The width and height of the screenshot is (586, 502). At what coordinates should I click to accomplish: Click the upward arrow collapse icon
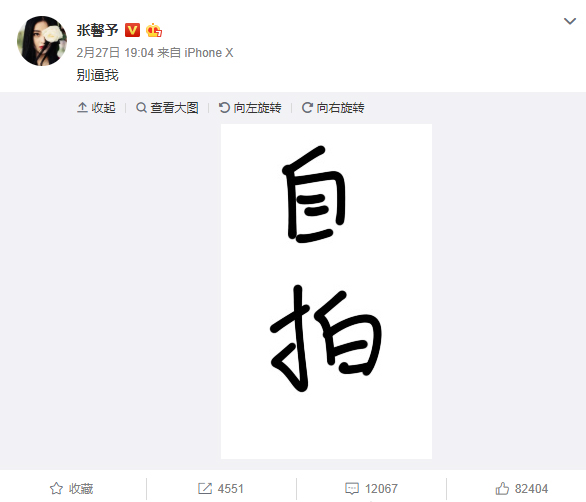coord(82,108)
